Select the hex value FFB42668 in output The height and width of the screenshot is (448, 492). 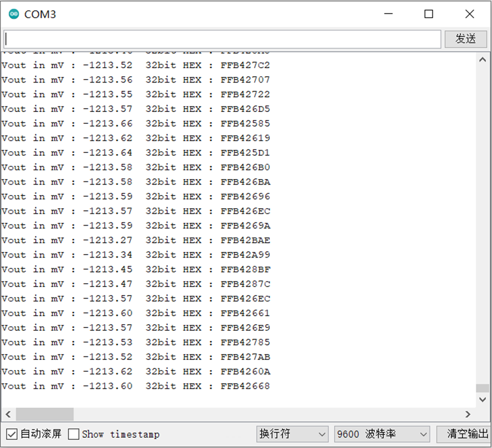coord(245,386)
